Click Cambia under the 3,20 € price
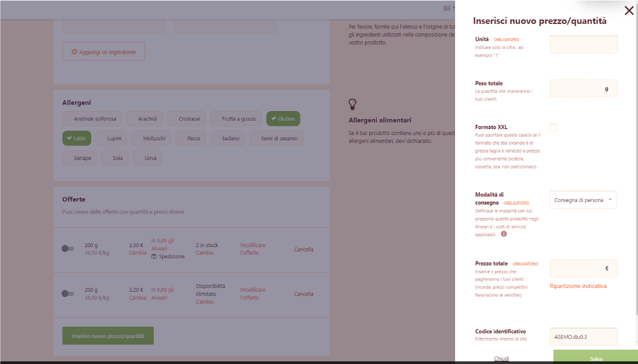Screen dimensions: 638x364 click(x=137, y=298)
